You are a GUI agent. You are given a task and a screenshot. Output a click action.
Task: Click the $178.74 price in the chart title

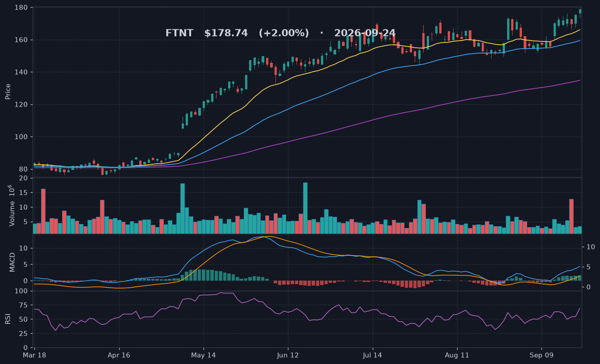click(226, 33)
